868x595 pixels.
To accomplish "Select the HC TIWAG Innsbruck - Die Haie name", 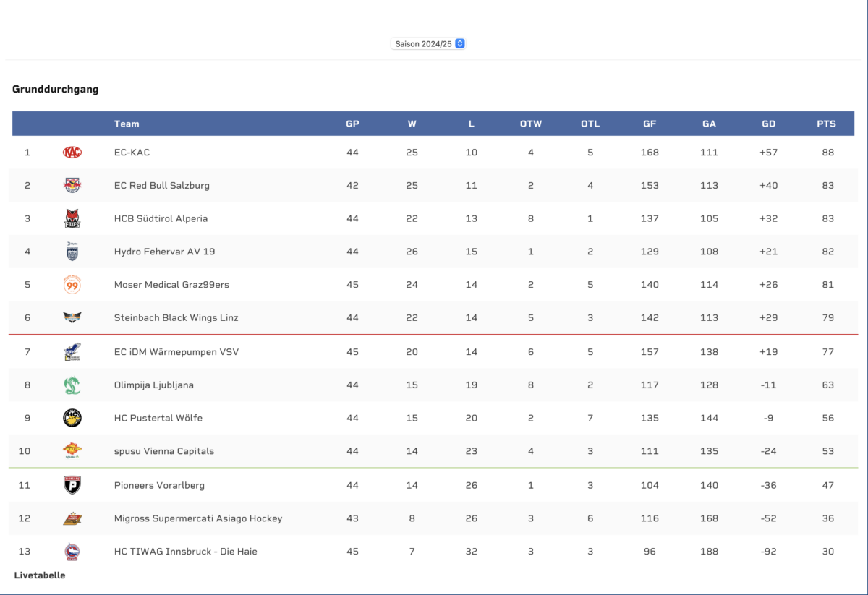I will (186, 552).
